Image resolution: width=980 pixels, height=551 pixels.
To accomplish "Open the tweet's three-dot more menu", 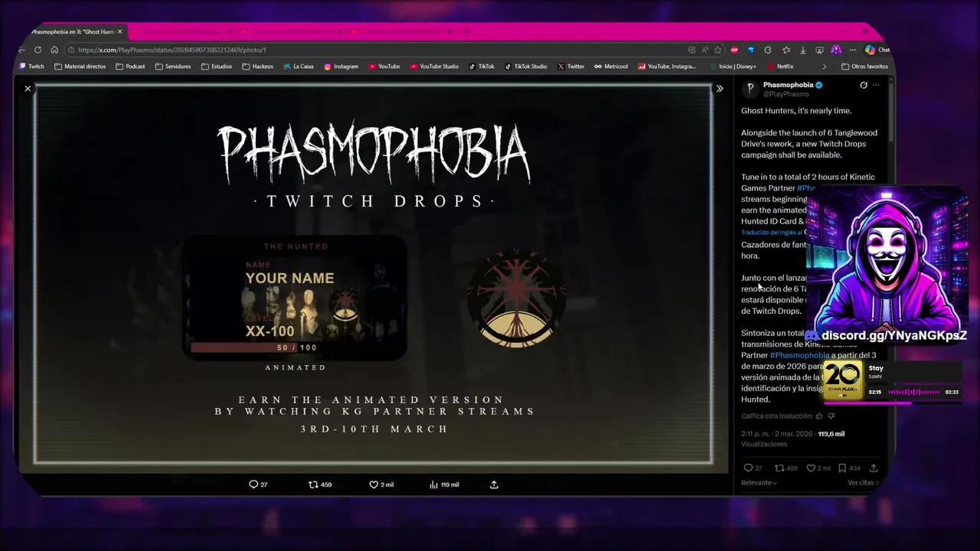I will tap(876, 85).
